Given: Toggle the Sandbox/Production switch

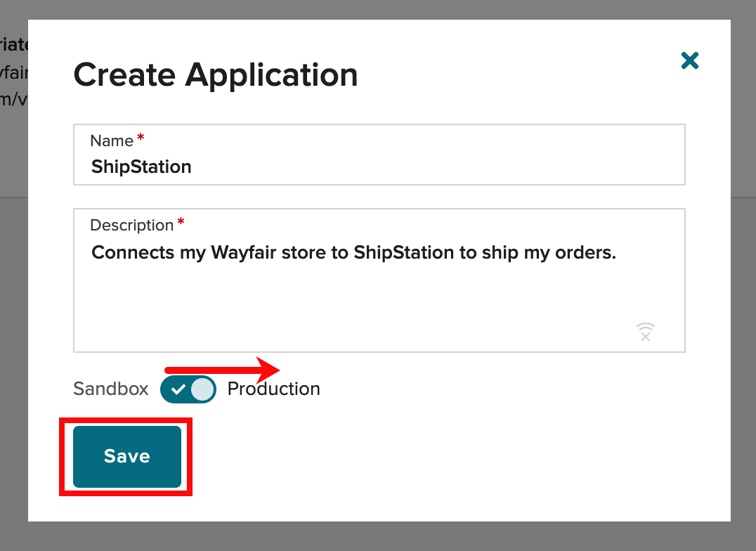Looking at the screenshot, I should [188, 389].
